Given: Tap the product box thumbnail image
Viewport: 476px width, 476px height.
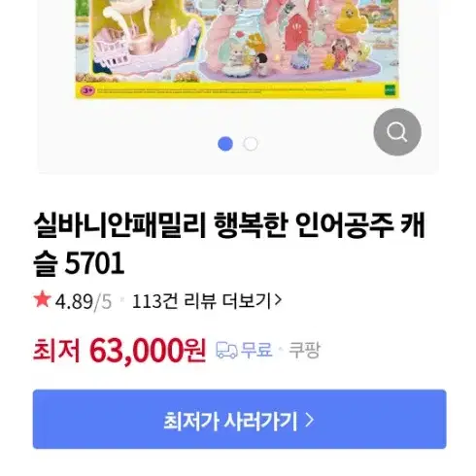Looking at the screenshot, I should click(x=237, y=50).
